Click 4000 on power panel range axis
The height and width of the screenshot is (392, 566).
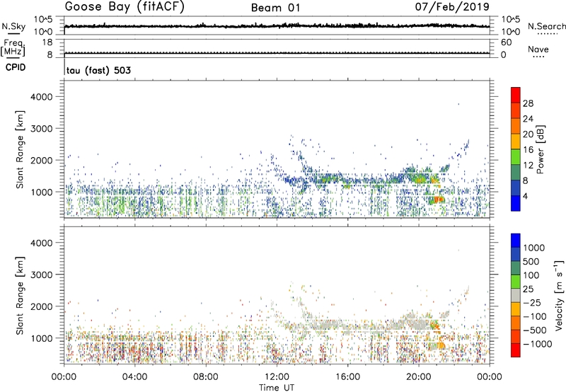pyautogui.click(x=42, y=97)
